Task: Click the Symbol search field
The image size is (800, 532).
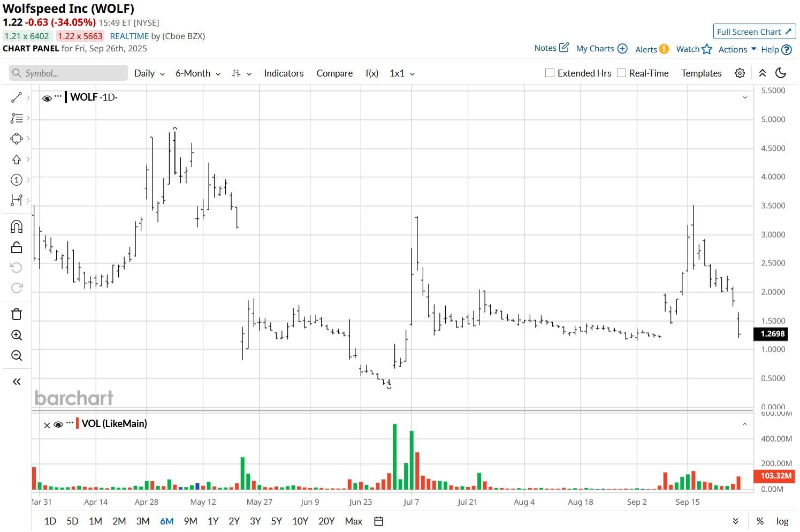Action: coord(68,73)
